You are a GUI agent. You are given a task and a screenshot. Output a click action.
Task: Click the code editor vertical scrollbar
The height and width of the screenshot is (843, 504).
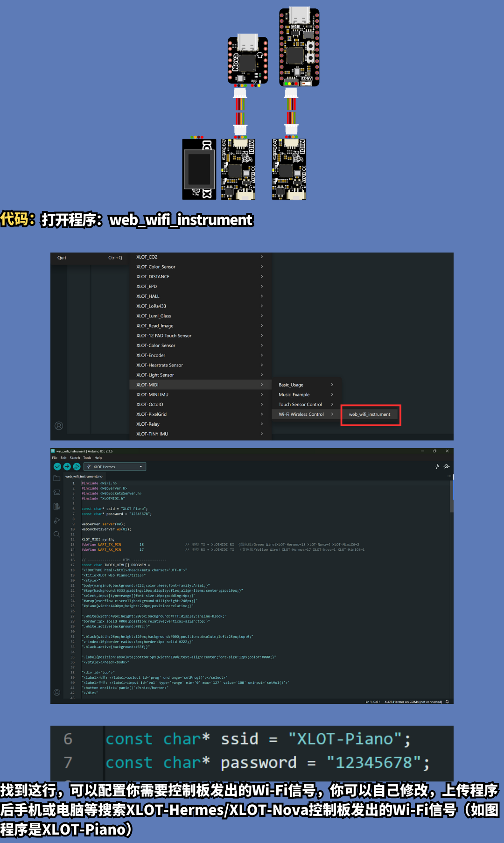[451, 497]
